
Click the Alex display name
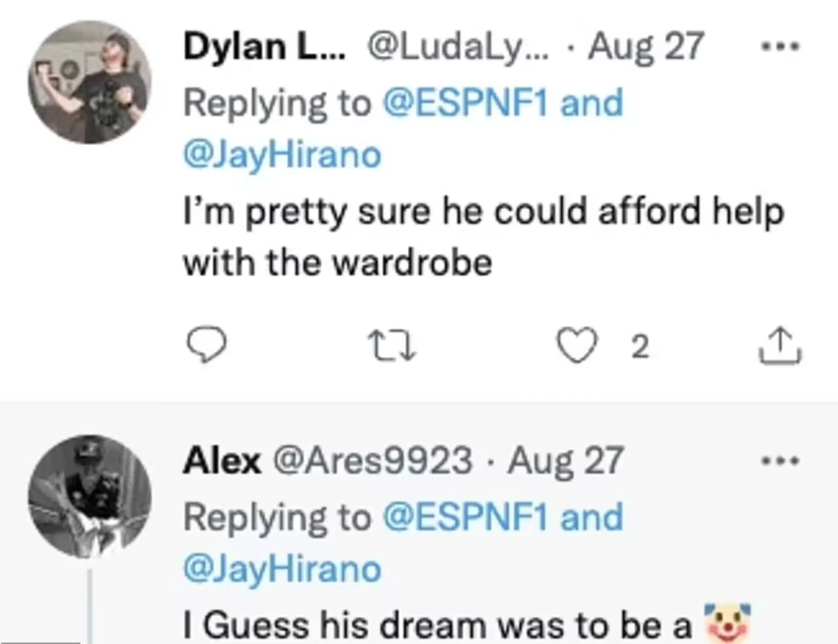click(222, 461)
